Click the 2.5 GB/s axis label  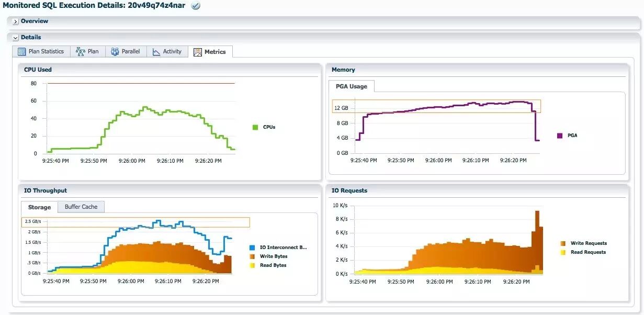point(32,222)
